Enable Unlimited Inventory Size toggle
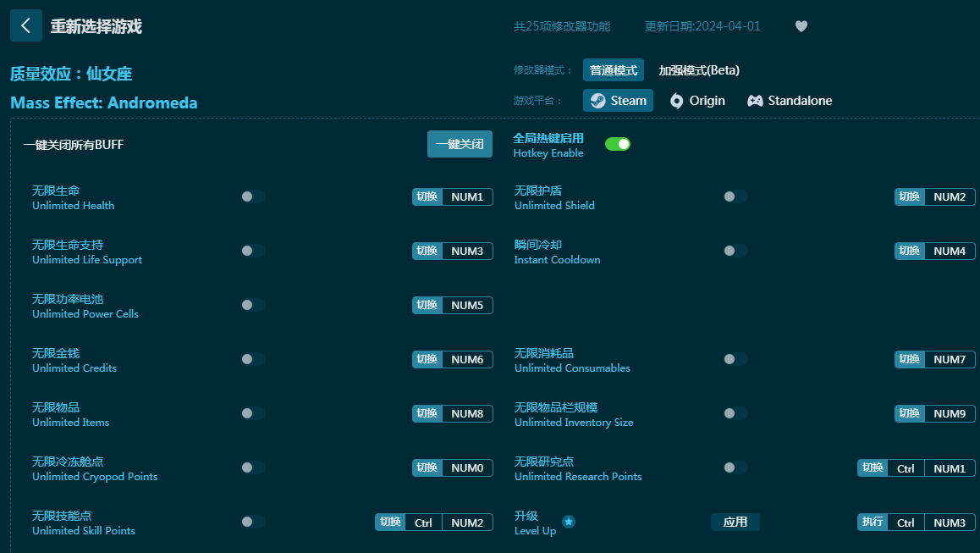The width and height of the screenshot is (980, 553). [x=735, y=413]
